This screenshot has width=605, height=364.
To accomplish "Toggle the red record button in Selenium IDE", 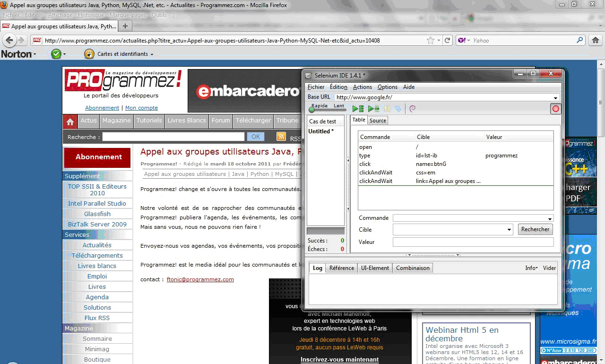I will (555, 109).
